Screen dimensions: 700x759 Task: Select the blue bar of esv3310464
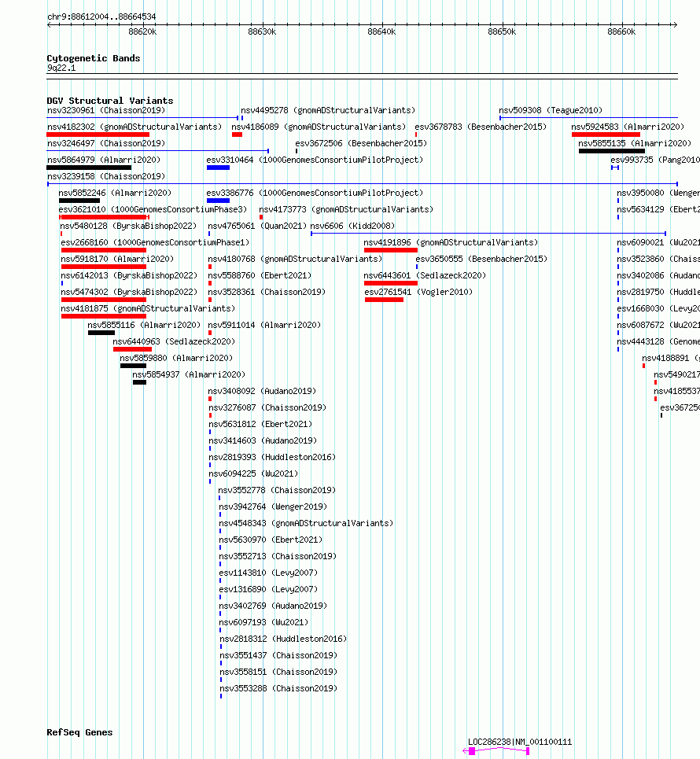coord(219,168)
